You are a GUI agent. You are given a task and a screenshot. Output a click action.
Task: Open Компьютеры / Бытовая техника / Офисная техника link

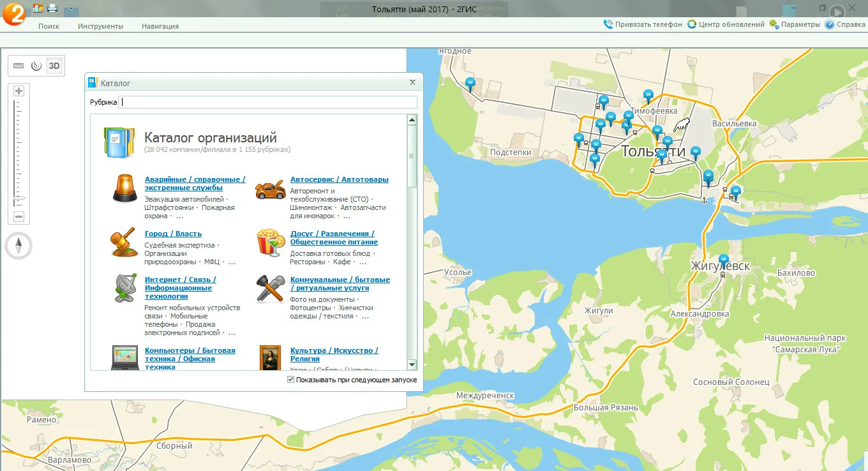[190, 359]
